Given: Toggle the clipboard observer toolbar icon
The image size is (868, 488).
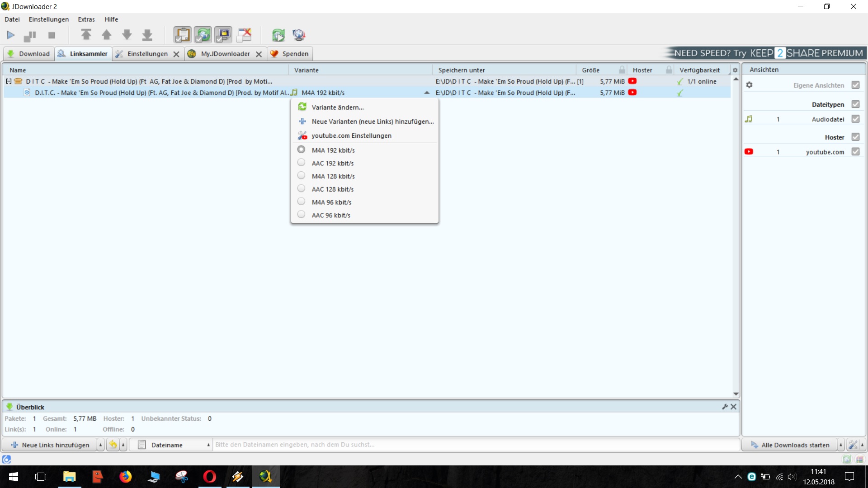Looking at the screenshot, I should click(x=183, y=35).
